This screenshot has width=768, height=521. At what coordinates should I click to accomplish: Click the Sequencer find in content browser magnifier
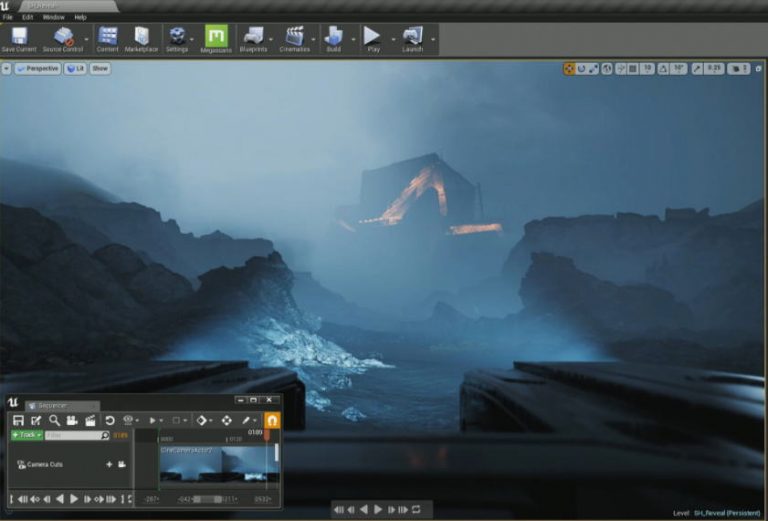pos(54,420)
